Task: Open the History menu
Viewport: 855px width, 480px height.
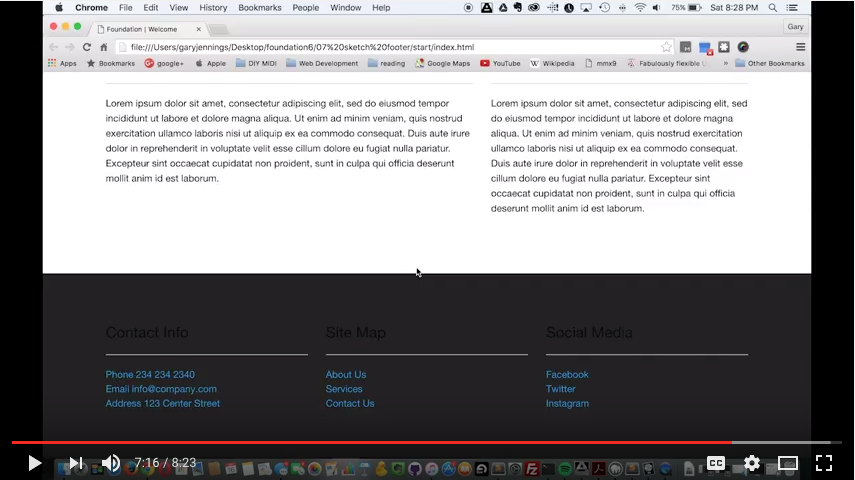Action: (213, 7)
